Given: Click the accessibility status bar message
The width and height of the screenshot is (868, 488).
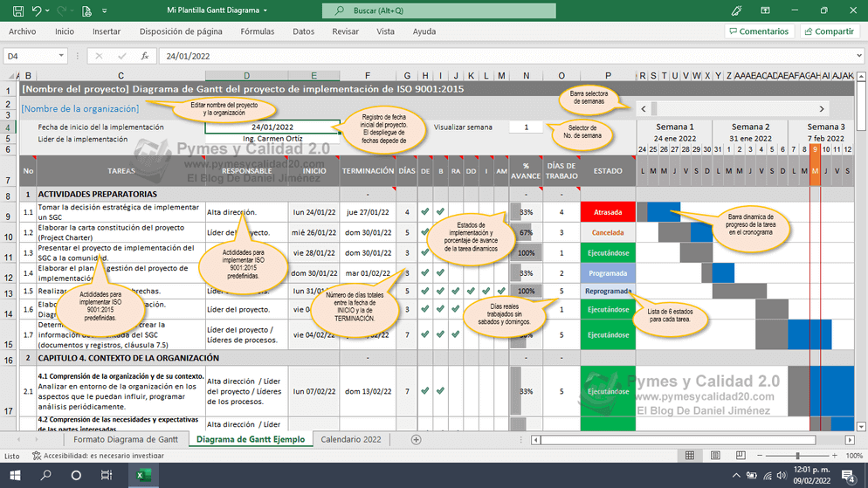Looking at the screenshot, I should pos(98,456).
